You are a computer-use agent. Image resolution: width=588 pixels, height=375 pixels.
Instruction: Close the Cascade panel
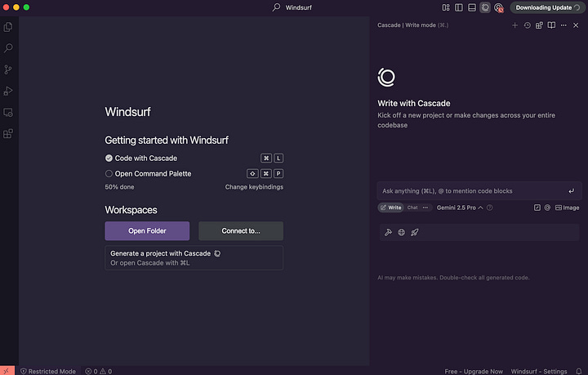576,25
